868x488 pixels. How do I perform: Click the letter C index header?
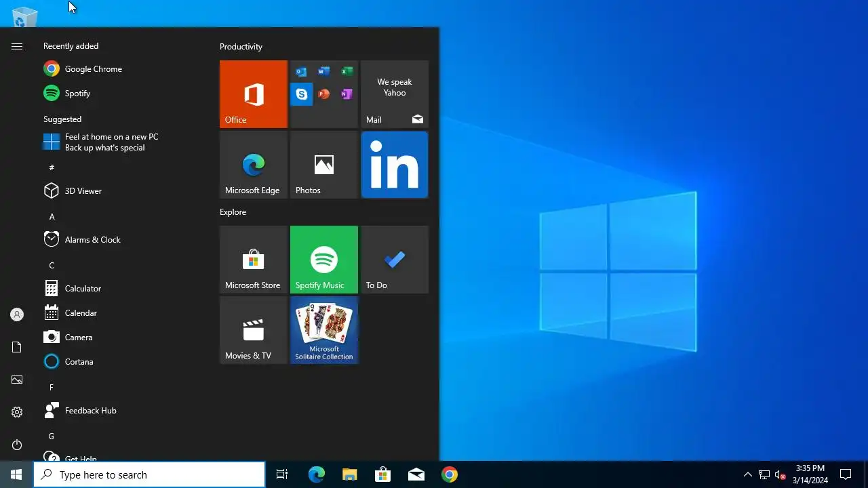52,265
